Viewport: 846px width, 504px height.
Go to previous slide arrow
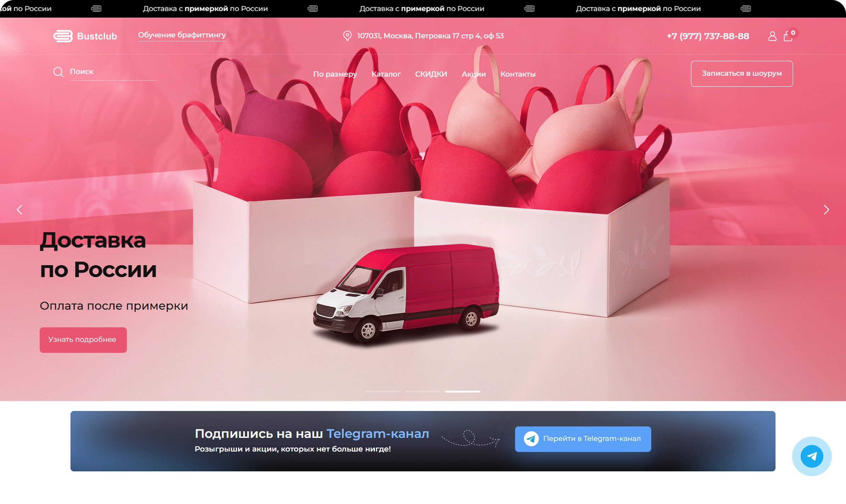tap(19, 210)
